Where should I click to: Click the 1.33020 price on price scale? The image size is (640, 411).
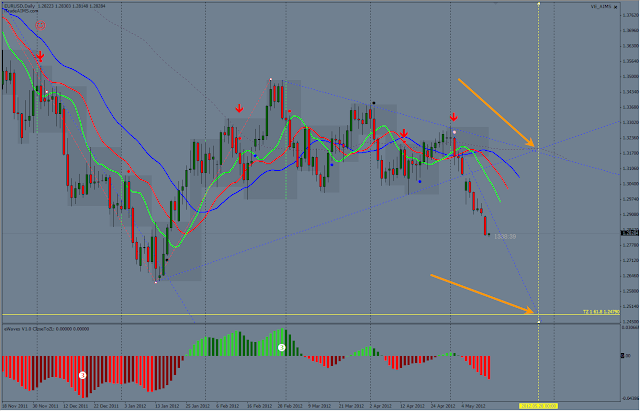630,122
